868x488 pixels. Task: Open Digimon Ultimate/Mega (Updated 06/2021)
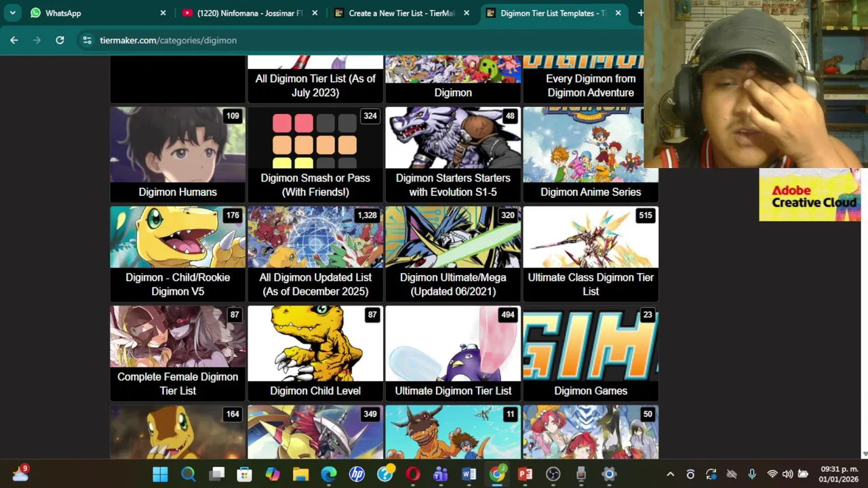tap(453, 254)
